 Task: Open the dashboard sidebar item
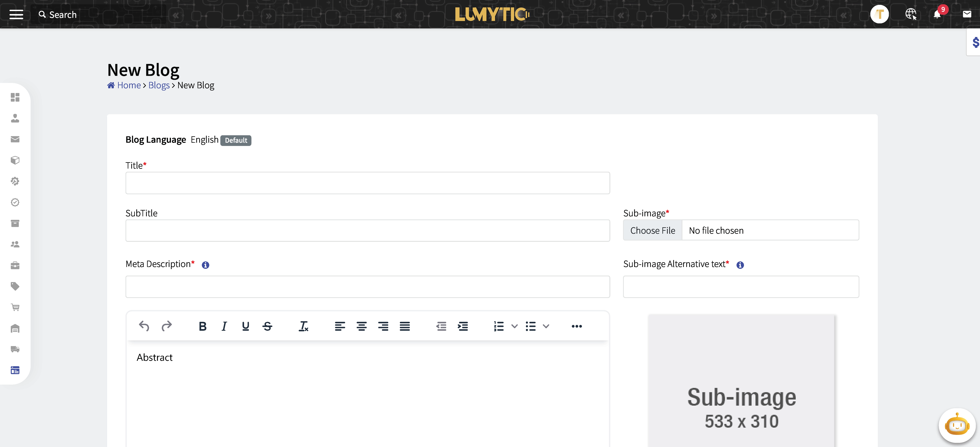(x=15, y=97)
